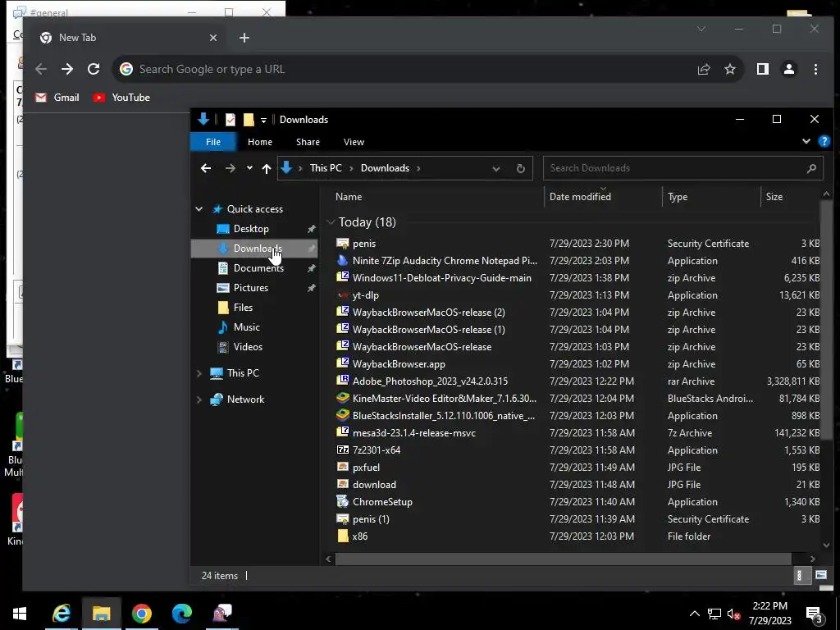Open Explorer help question icon
Screen dimensions: 840x630
[824, 141]
